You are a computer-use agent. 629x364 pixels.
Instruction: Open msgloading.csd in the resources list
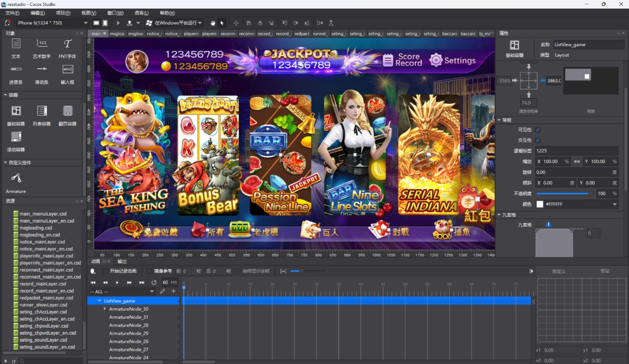click(36, 228)
